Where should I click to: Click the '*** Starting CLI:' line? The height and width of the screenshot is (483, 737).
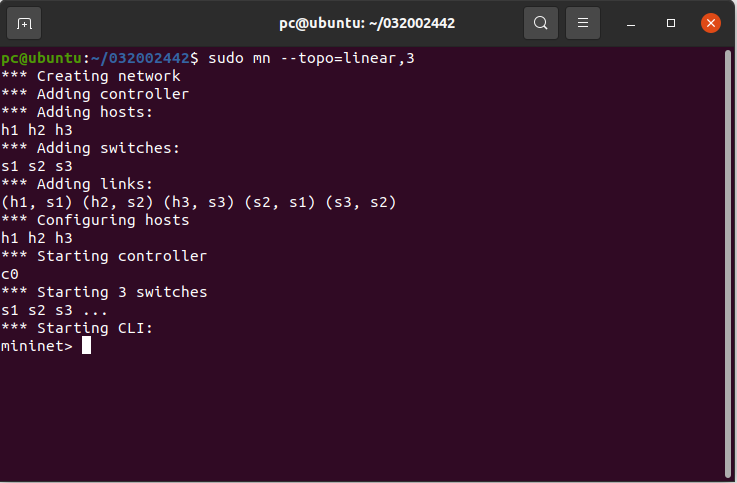[77, 328]
